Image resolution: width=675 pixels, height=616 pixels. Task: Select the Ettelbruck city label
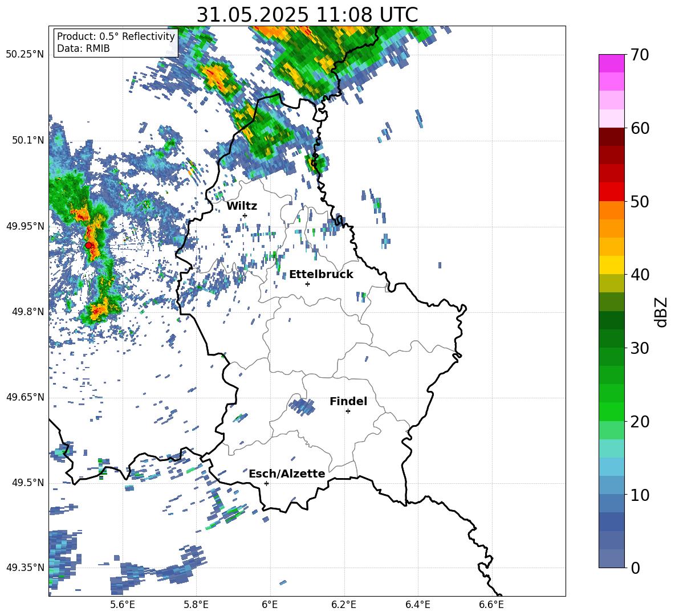coord(321,275)
